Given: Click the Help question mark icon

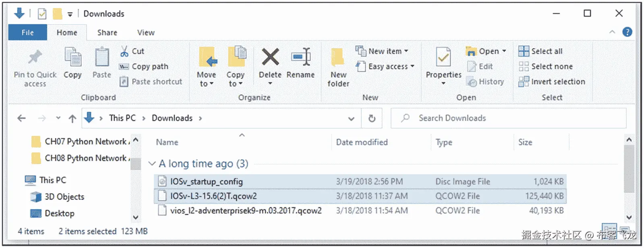Looking at the screenshot, I should (627, 32).
